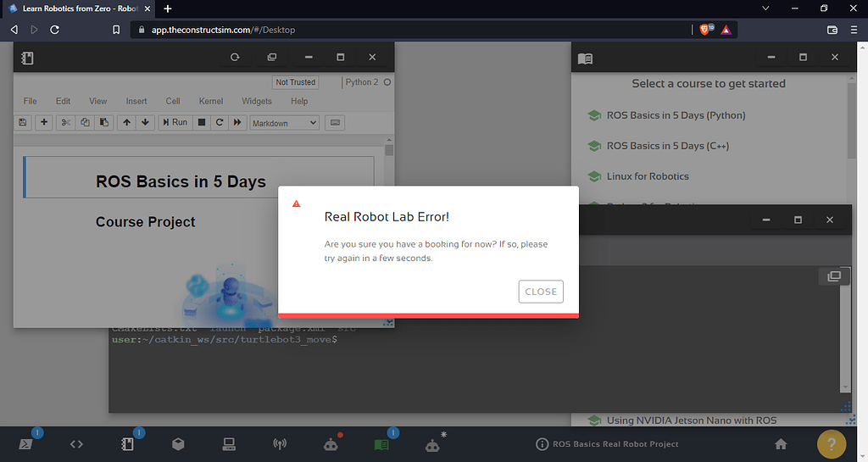Open the Help menu in notebook
Screen dimensions: 868x462
(x=299, y=101)
